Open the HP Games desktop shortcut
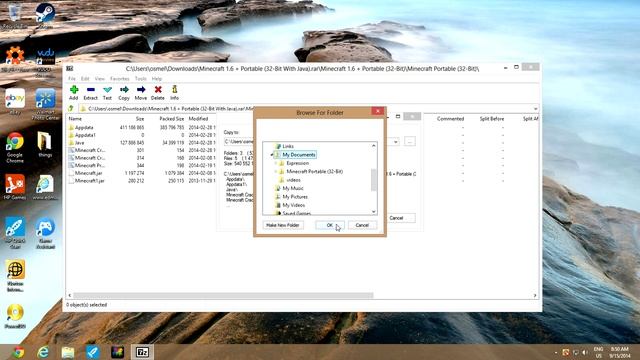This screenshot has height=360, width=640. (x=15, y=187)
